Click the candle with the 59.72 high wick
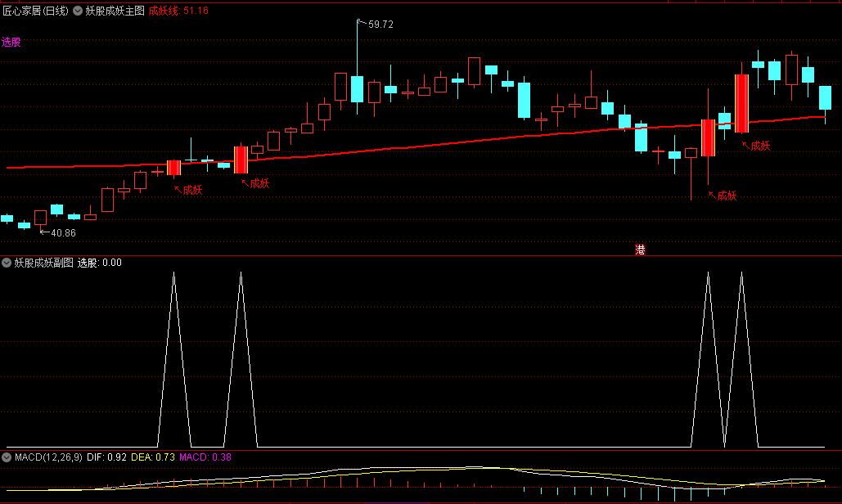Viewport: 842px width, 504px height. click(357, 88)
